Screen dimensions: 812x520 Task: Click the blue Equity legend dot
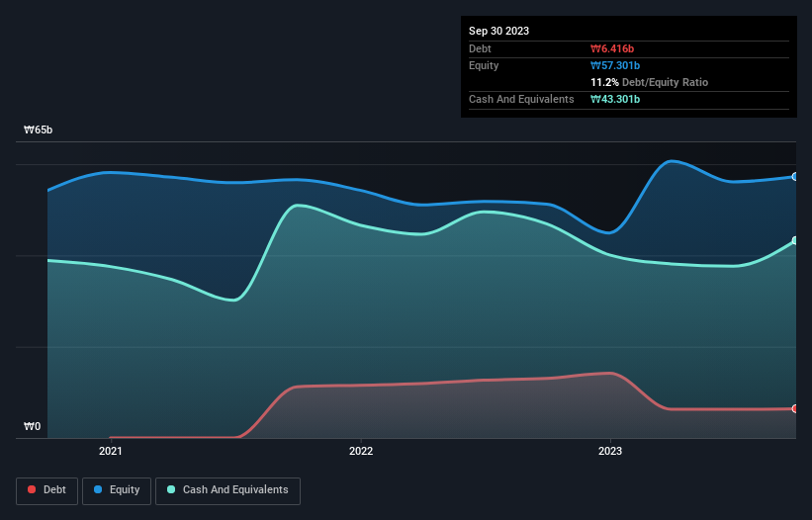pos(98,489)
